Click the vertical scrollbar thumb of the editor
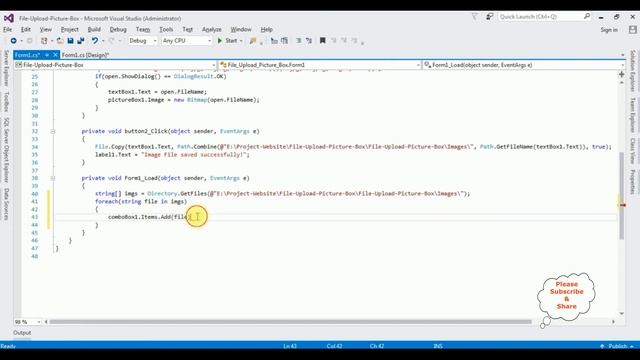 [x=622, y=196]
